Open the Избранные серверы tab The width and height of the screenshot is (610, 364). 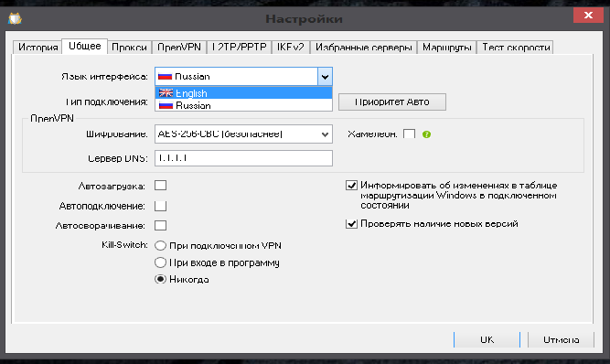(x=363, y=47)
